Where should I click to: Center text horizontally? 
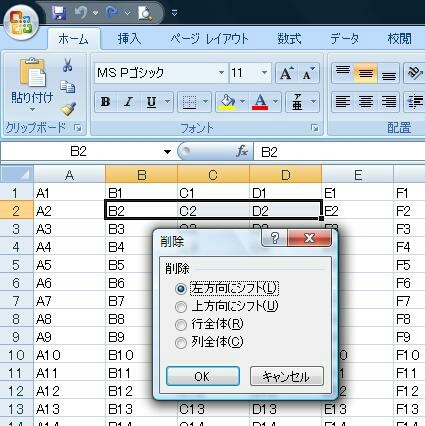click(x=366, y=101)
